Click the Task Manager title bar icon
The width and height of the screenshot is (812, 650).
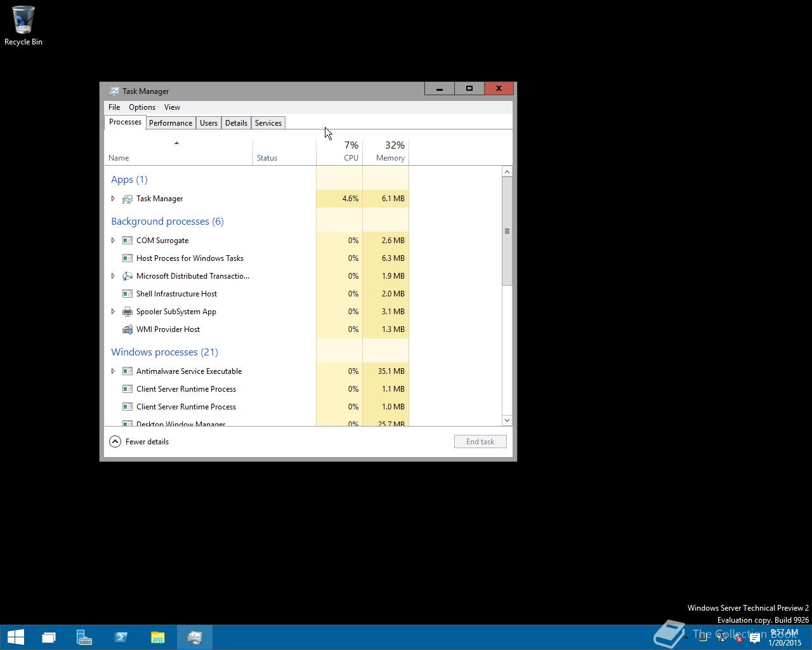tap(114, 91)
